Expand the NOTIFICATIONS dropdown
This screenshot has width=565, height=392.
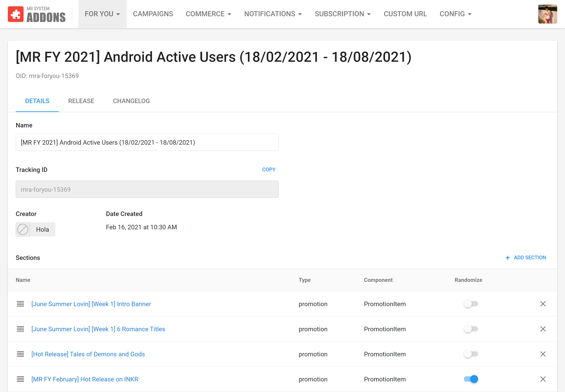coord(273,14)
